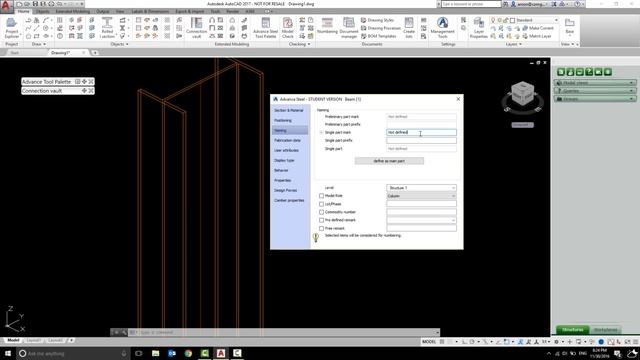Open the Advance Steel Tool Palette
640x360 pixels.
(265, 28)
